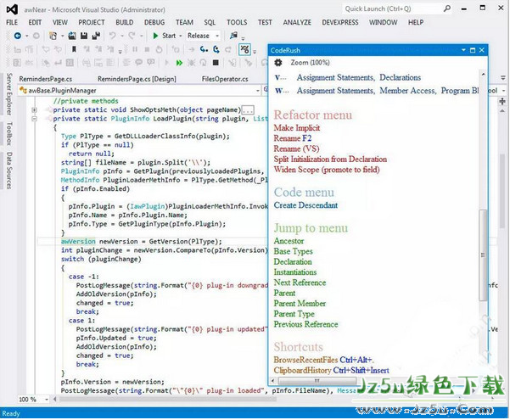Click the Stop Debugging square in the second toolbar row

pos(147,49)
